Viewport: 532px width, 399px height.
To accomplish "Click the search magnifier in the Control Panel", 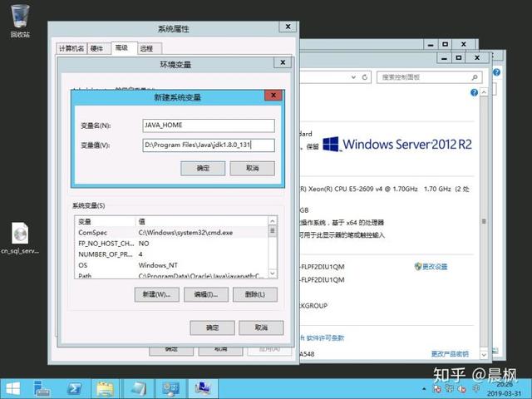I will pos(475,77).
